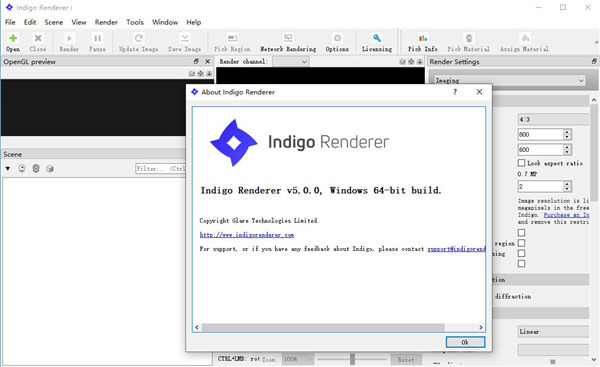Click the sphere icon in Scene toolbar
Viewport: 600px width, 367px height.
pos(22,168)
